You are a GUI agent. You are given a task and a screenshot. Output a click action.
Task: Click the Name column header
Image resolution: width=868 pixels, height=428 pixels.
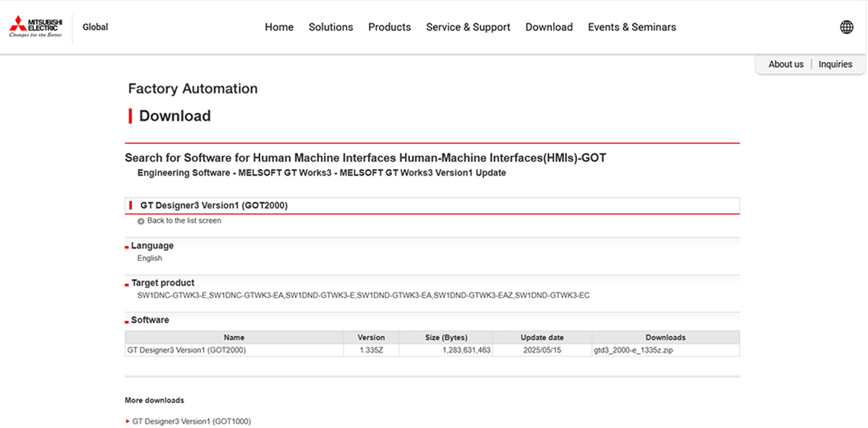click(x=234, y=338)
